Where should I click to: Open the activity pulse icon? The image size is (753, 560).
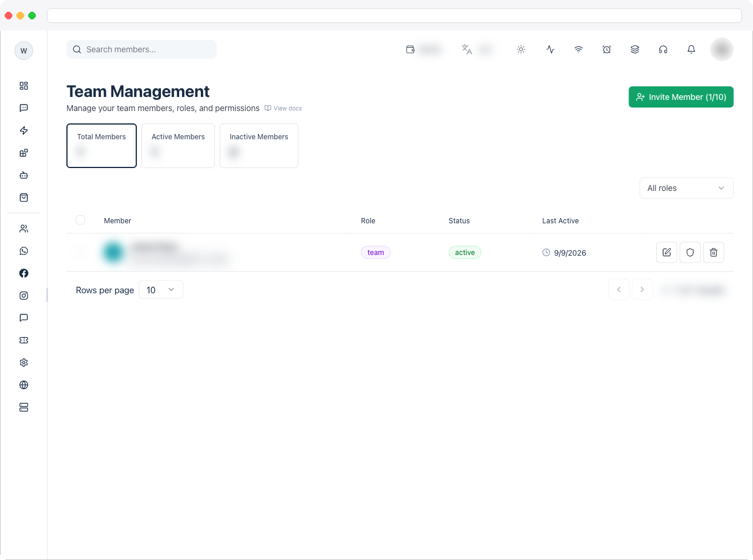click(550, 49)
